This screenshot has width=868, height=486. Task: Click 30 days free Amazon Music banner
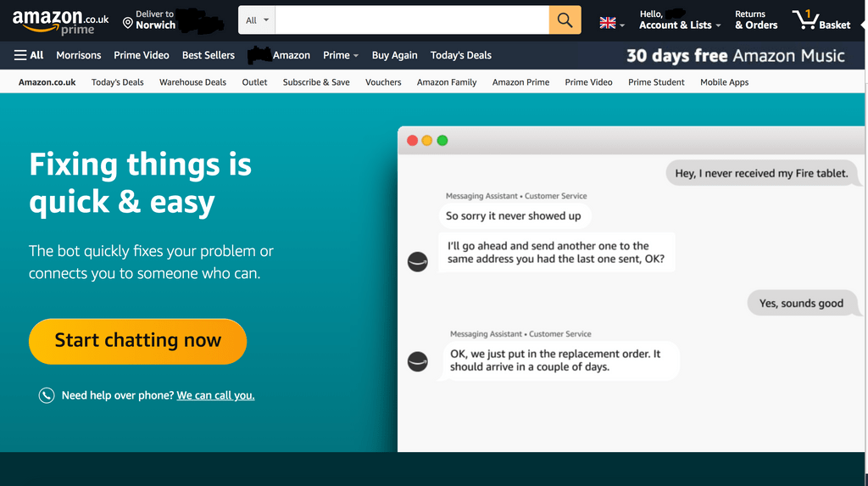(x=736, y=55)
